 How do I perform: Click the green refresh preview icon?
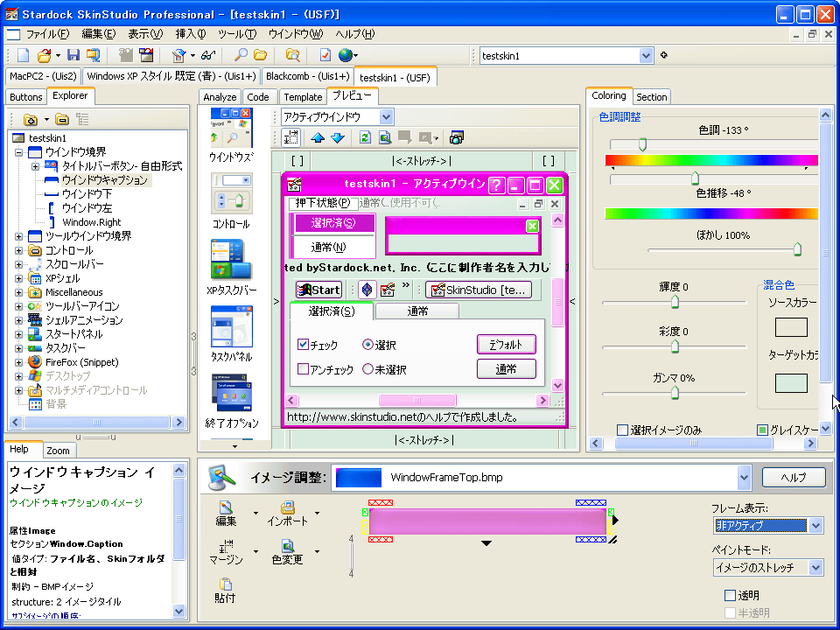click(x=365, y=137)
